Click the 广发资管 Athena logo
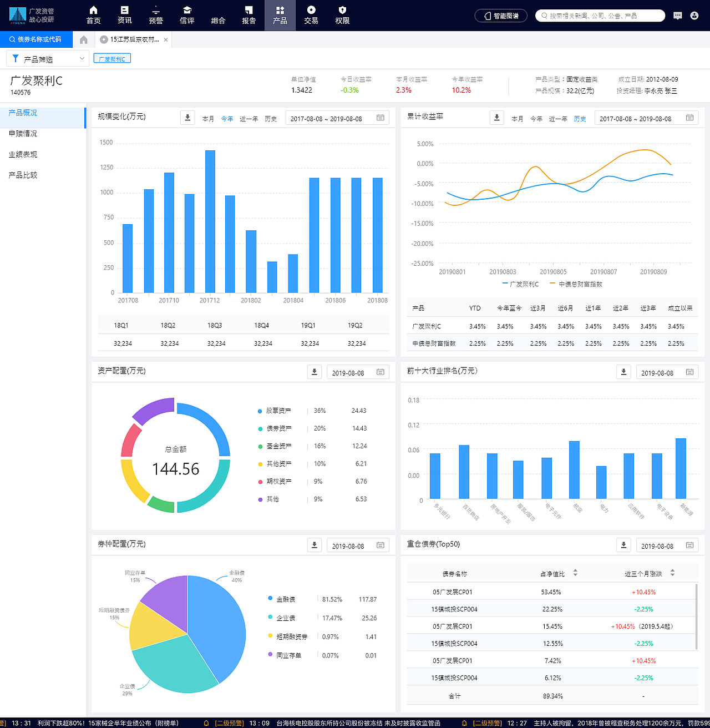 pyautogui.click(x=32, y=16)
